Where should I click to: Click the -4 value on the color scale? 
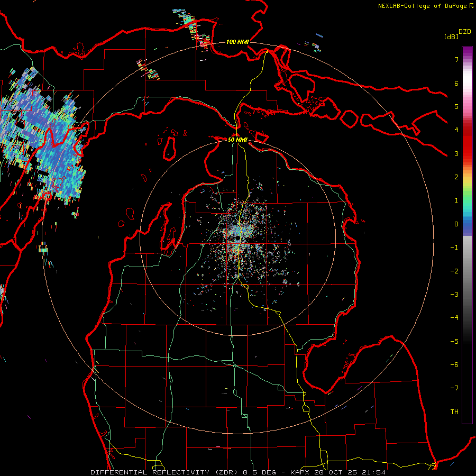coord(454,318)
